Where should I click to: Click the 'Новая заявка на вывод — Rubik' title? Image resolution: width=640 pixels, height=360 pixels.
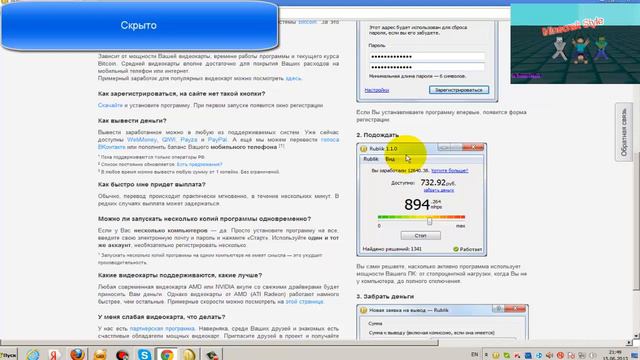point(409,310)
